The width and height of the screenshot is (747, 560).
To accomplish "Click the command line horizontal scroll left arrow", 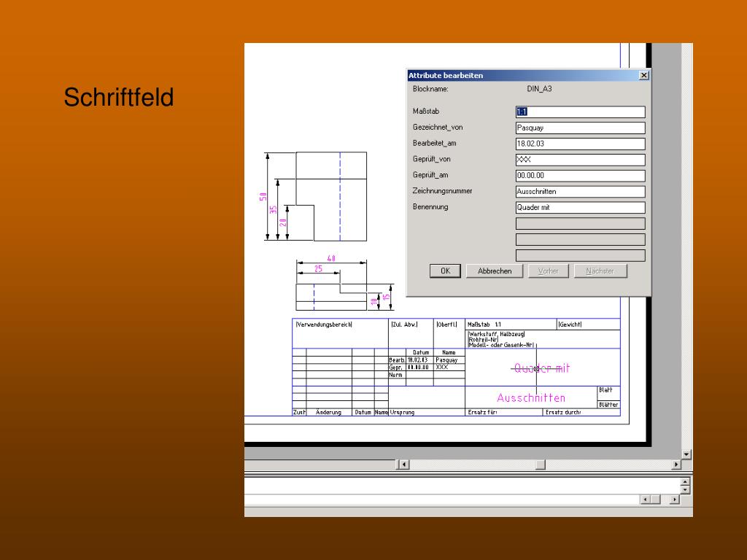I will click(x=645, y=499).
